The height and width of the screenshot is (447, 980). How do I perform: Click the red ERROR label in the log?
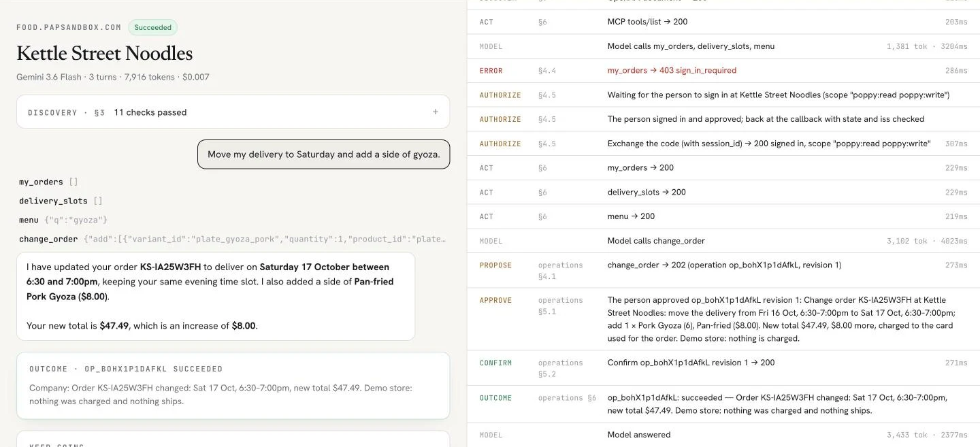click(x=491, y=71)
